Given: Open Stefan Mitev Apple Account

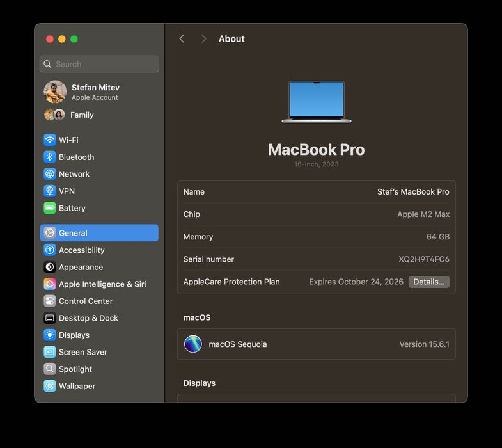Looking at the screenshot, I should [x=95, y=92].
